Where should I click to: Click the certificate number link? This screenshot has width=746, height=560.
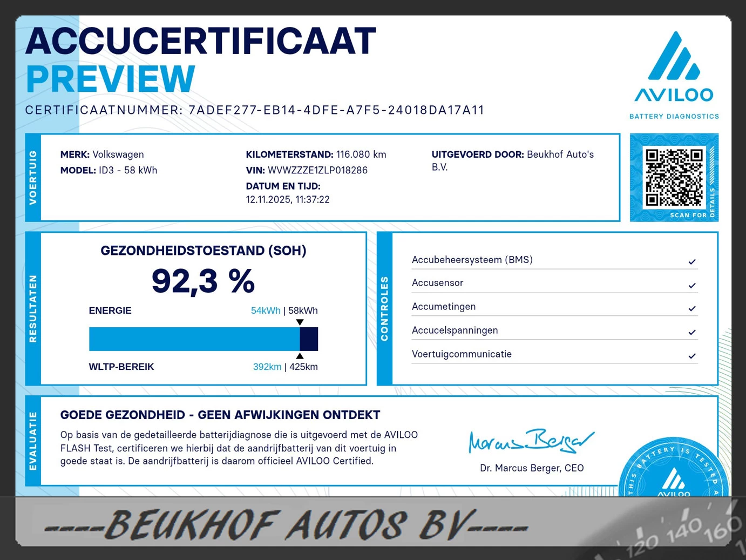pos(336,110)
